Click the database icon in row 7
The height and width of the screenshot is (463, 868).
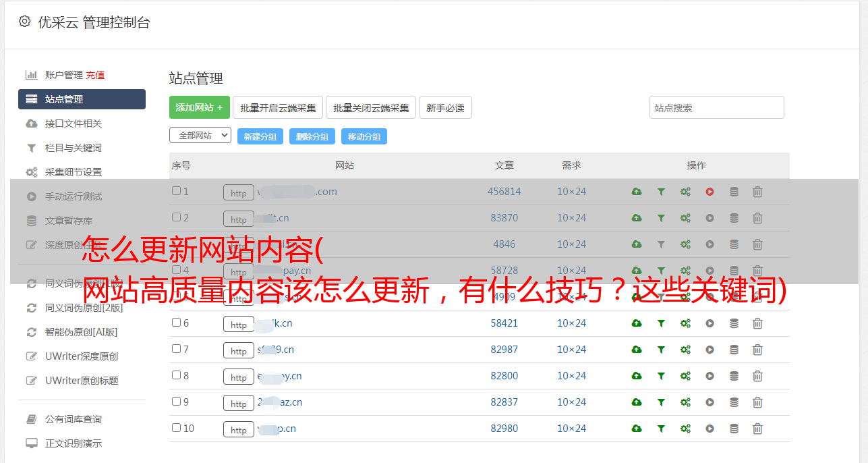click(734, 350)
